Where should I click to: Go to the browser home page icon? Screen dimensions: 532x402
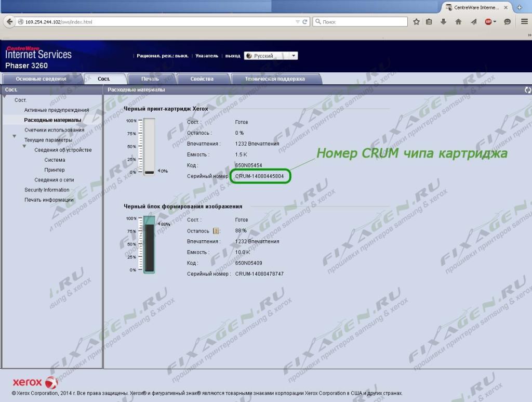pos(458,22)
